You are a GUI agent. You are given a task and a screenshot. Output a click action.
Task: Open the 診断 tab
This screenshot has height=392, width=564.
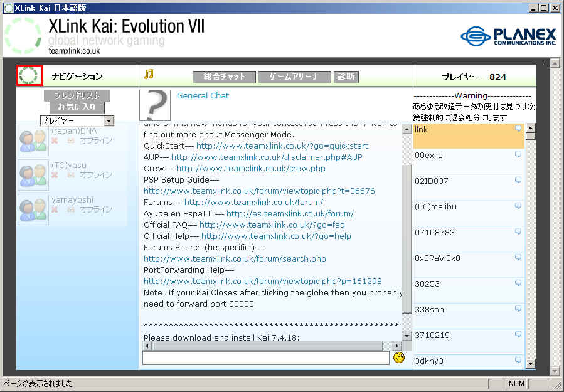(346, 77)
